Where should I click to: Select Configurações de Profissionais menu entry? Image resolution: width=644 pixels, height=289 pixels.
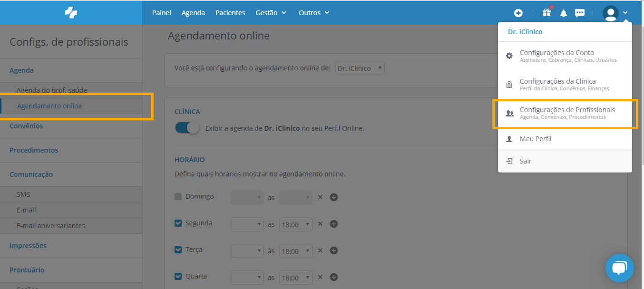point(565,113)
